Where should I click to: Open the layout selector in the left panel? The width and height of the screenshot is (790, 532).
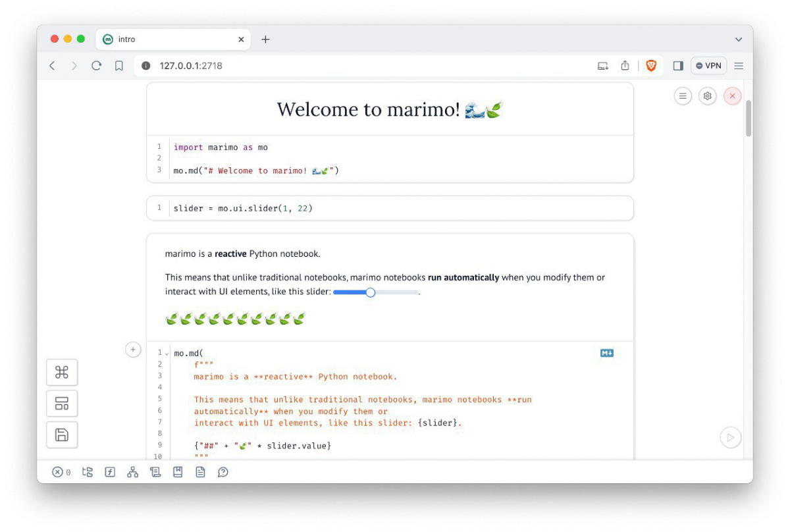(61, 403)
